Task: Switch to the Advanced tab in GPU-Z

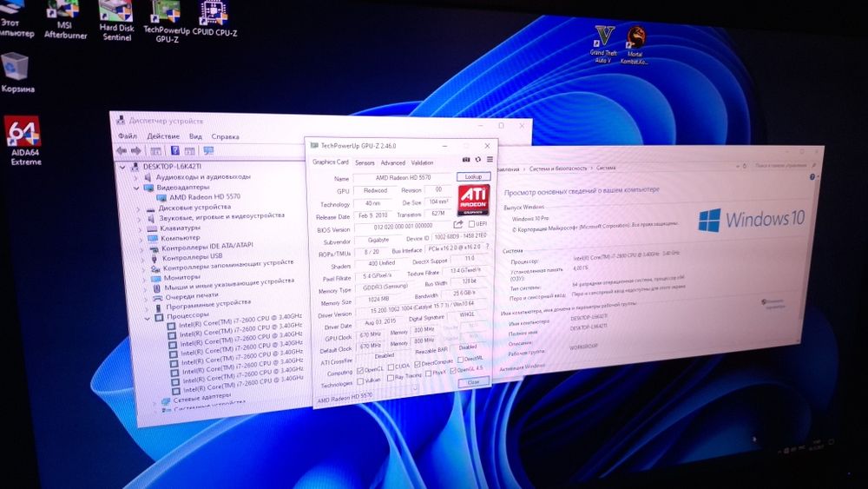Action: (392, 162)
